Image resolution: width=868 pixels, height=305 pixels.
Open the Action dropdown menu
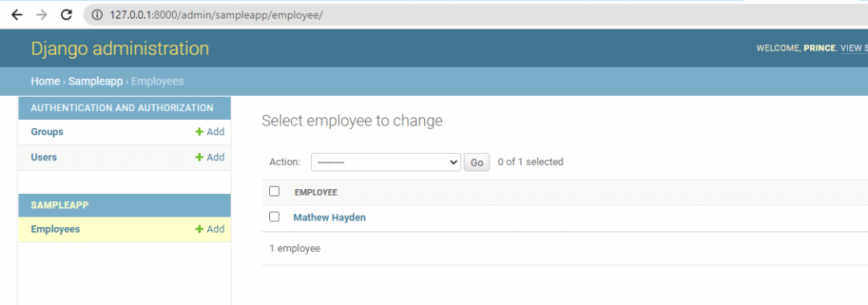pyautogui.click(x=386, y=162)
